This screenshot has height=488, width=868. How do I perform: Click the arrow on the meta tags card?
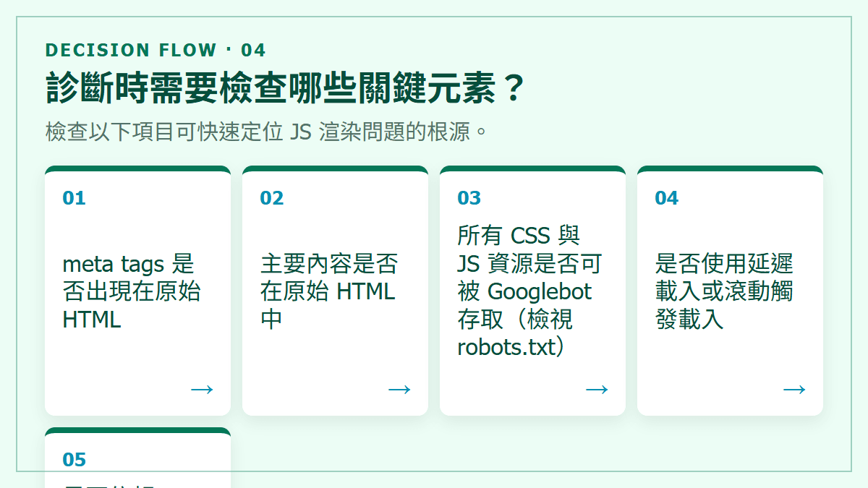pos(202,390)
